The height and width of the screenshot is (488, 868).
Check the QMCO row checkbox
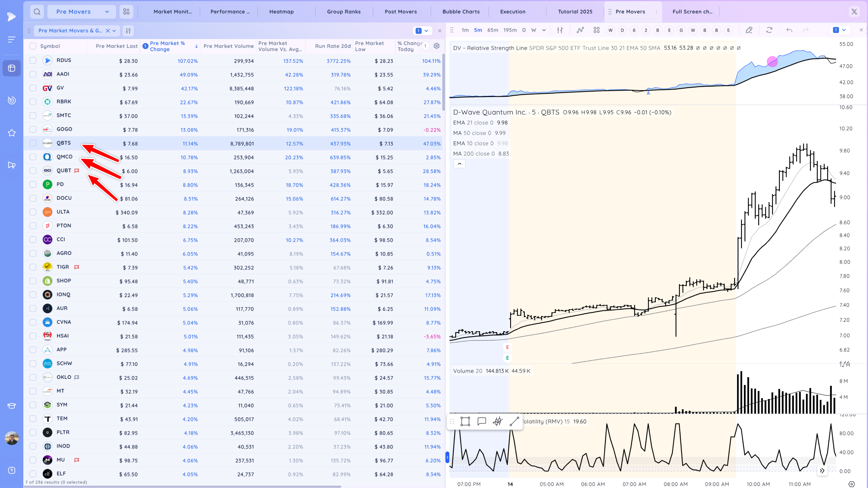pyautogui.click(x=33, y=157)
